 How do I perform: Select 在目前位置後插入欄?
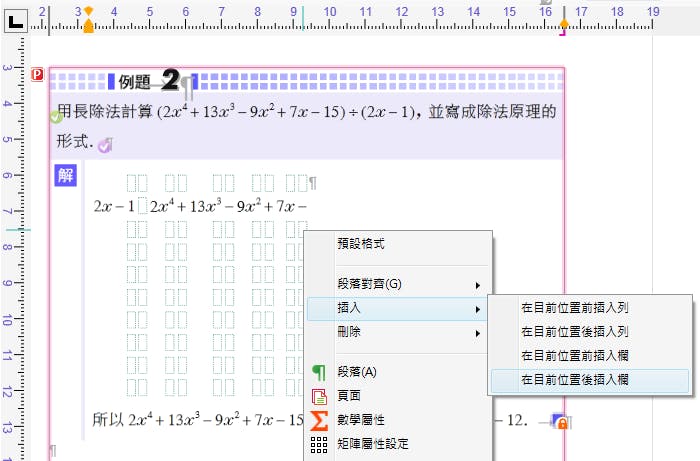point(588,379)
